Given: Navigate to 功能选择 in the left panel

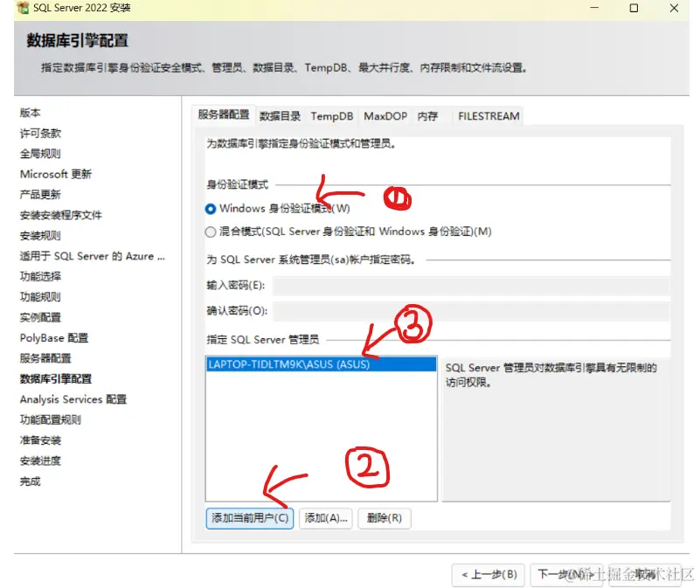Looking at the screenshot, I should (x=38, y=276).
